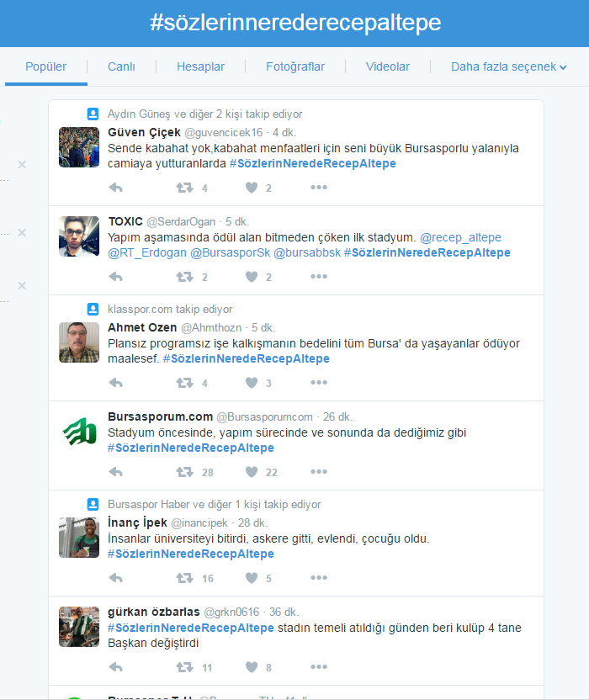Viewport: 589px width, 700px height.
Task: Open İnanç İpek's profile name
Action: 137,522
